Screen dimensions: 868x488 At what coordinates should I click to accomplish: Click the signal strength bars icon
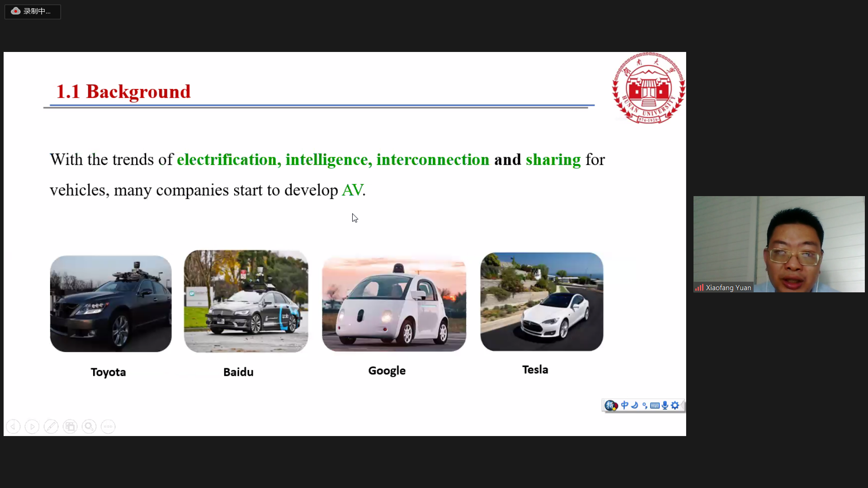[699, 288]
